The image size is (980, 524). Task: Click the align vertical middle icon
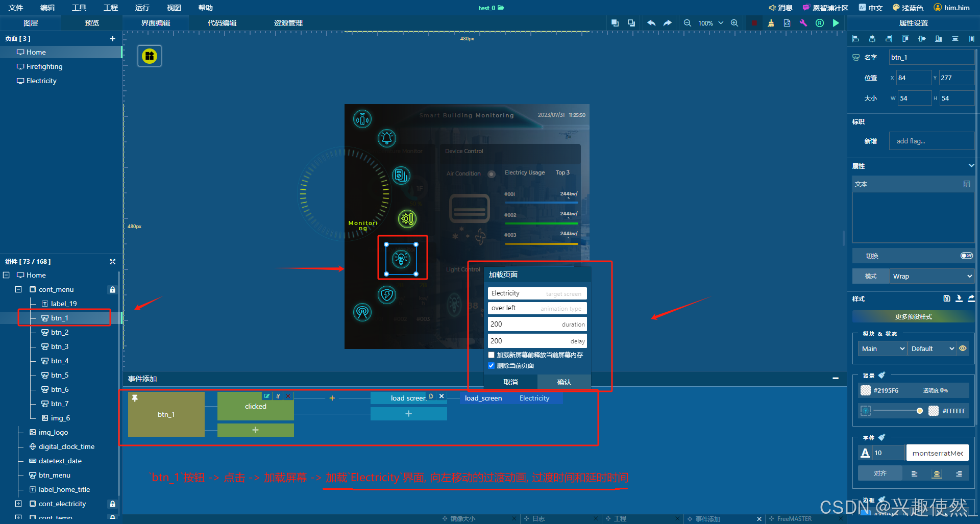pyautogui.click(x=922, y=39)
